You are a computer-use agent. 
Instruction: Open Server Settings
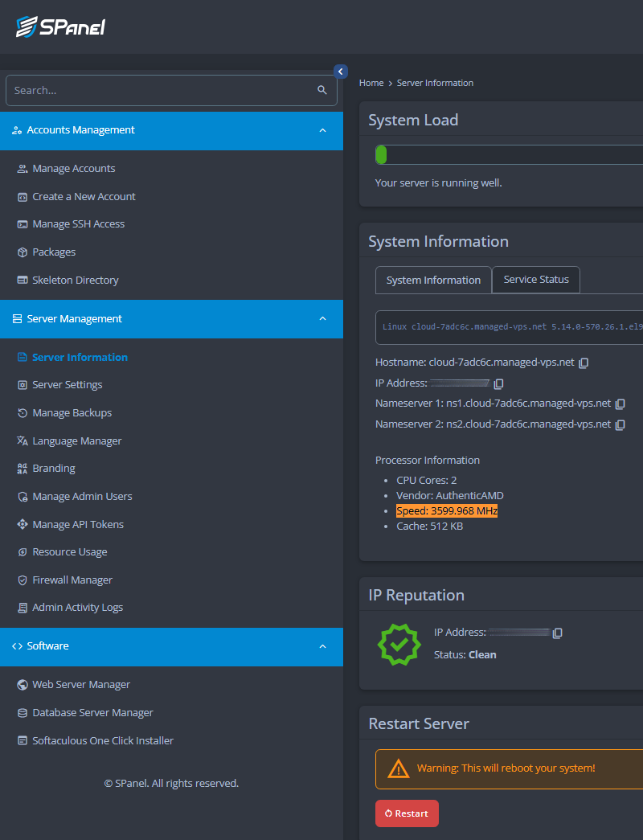point(67,385)
